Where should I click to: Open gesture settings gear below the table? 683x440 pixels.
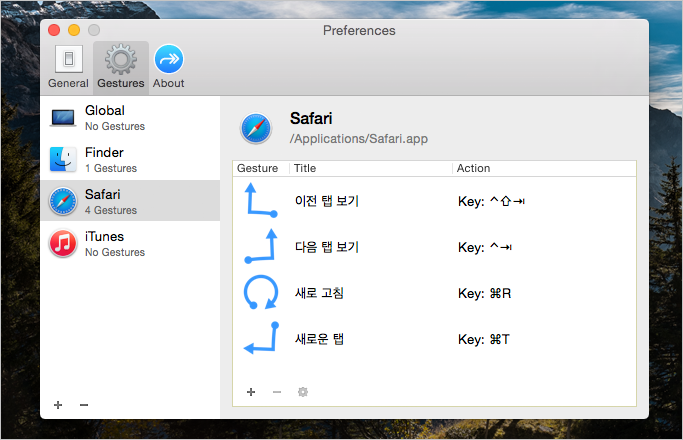pos(303,392)
